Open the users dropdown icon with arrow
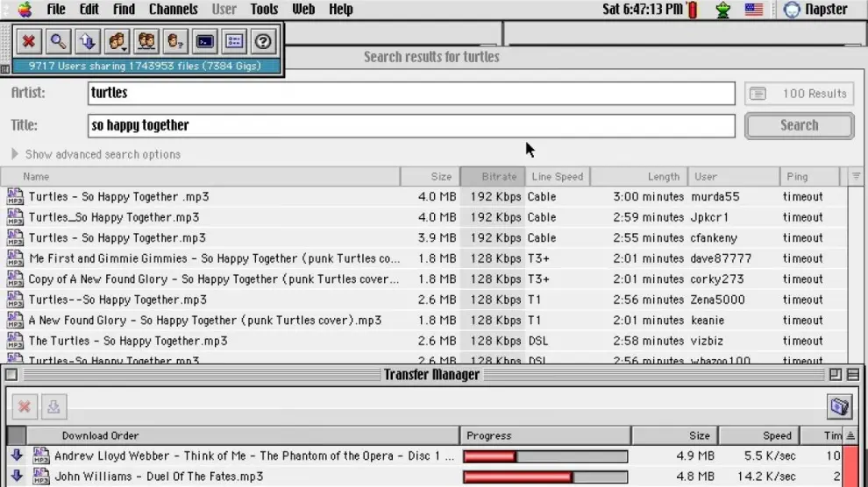 [117, 41]
